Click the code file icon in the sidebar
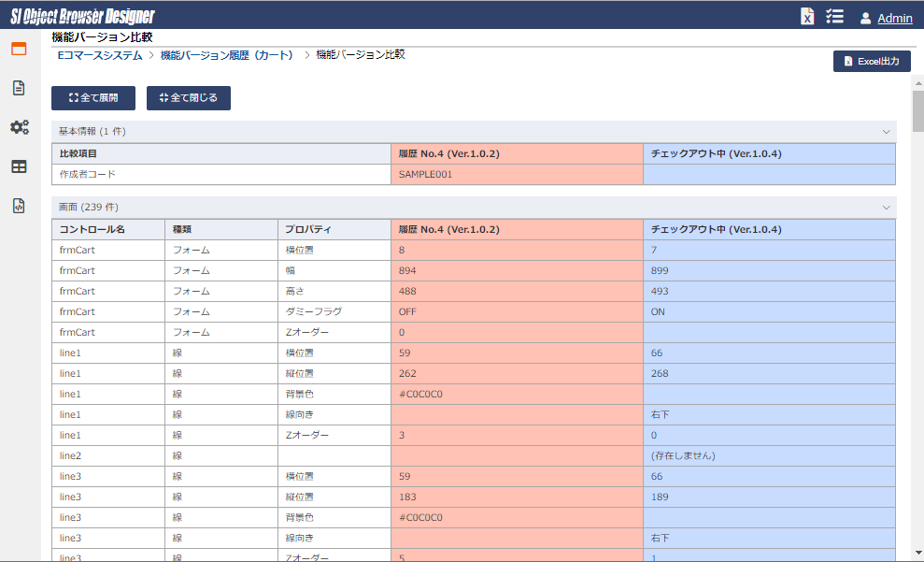The height and width of the screenshot is (562, 924). pos(19,206)
